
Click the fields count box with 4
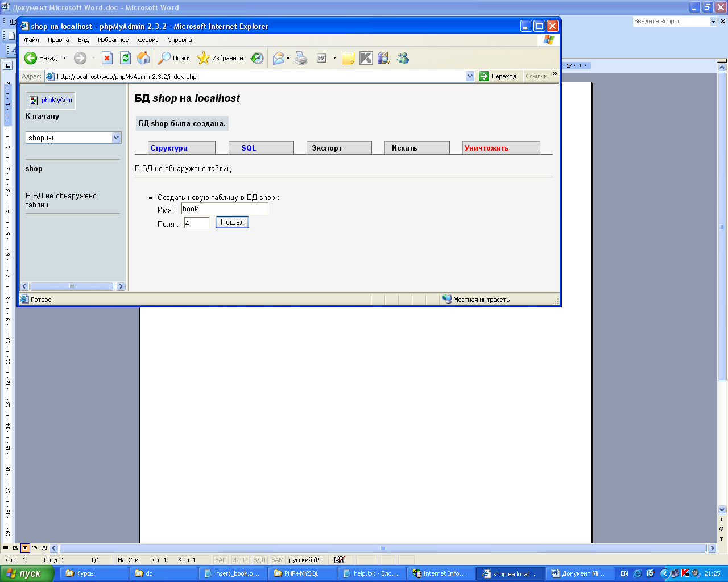point(197,223)
